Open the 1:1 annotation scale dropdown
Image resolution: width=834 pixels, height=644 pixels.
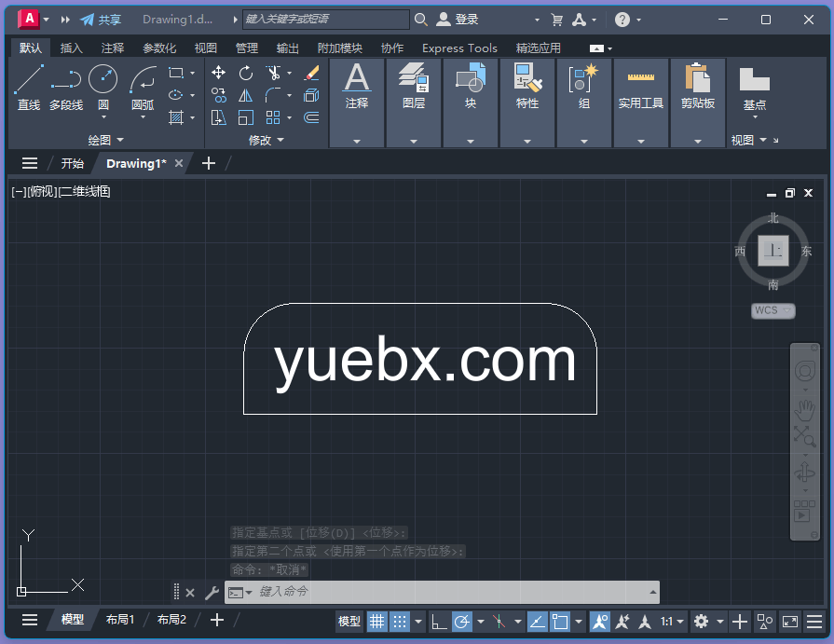672,622
